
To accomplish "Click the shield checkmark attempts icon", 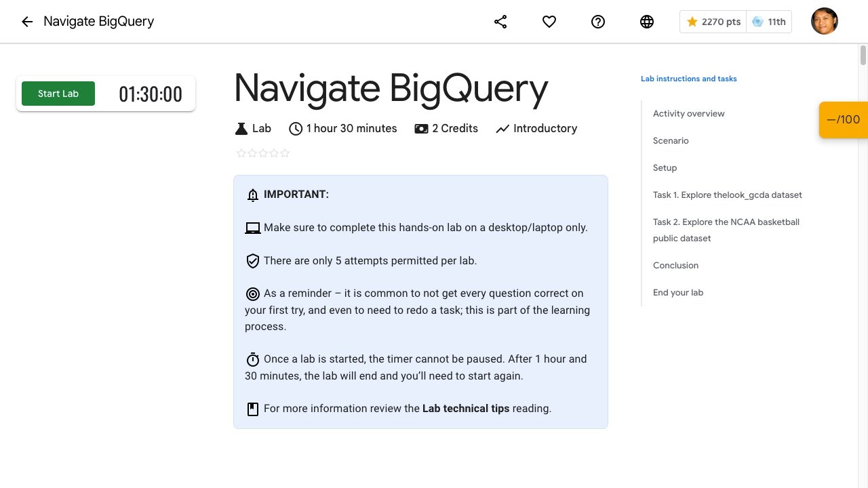I will point(253,261).
